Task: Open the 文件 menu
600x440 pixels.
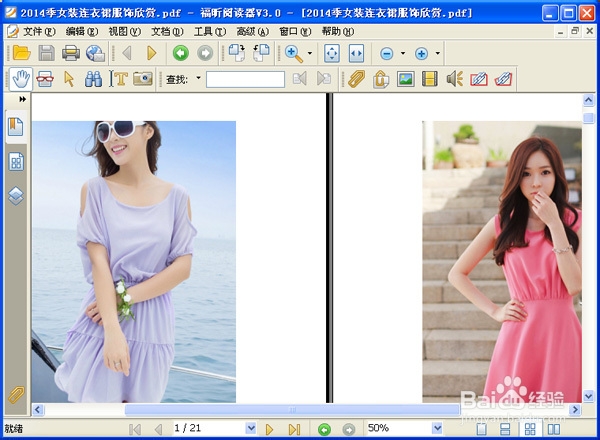Action: point(38,32)
